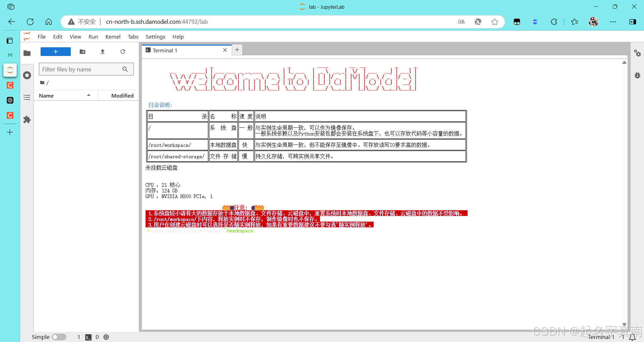Refresh the file browser list

click(123, 52)
